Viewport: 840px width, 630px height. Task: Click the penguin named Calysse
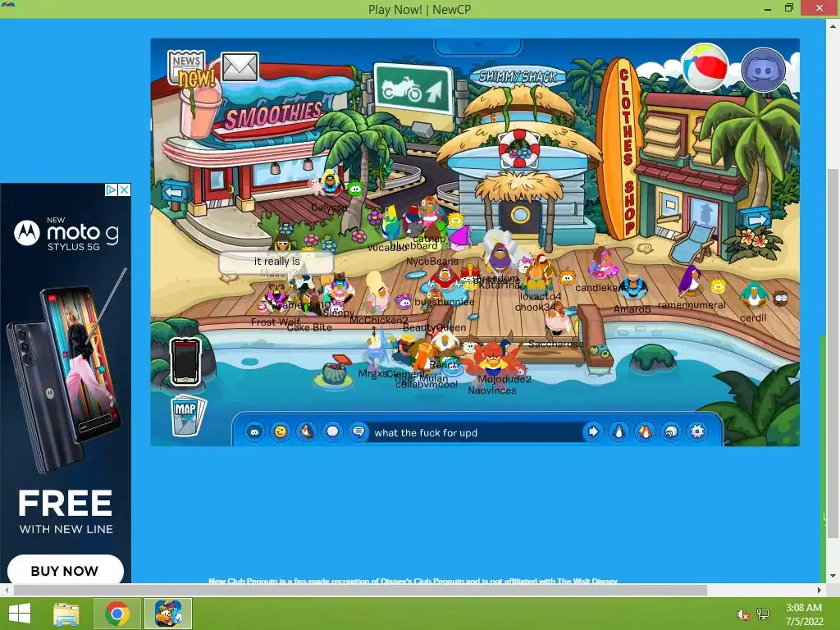click(x=331, y=184)
